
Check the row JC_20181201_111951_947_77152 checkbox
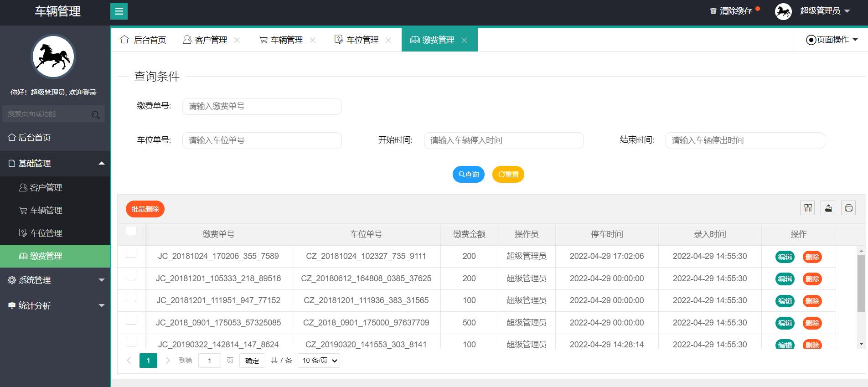[131, 297]
